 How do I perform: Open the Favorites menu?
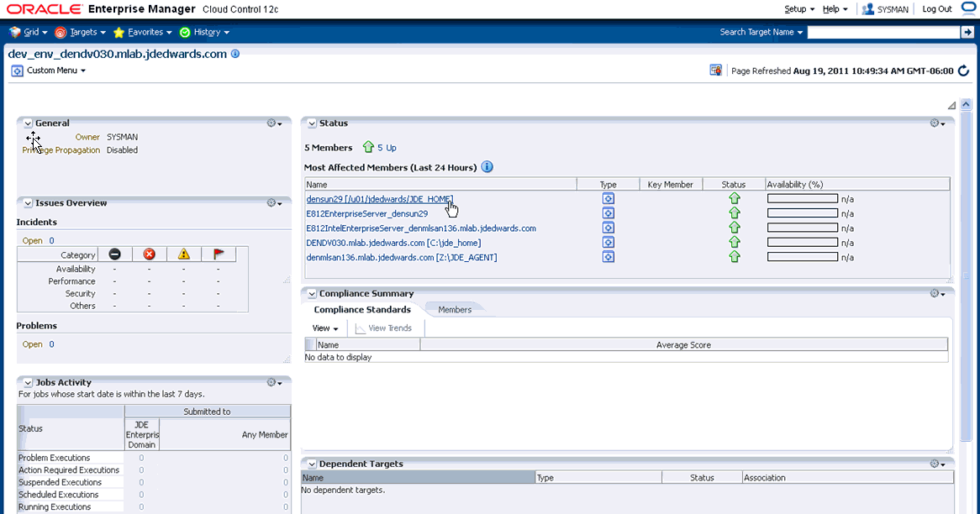point(142,32)
